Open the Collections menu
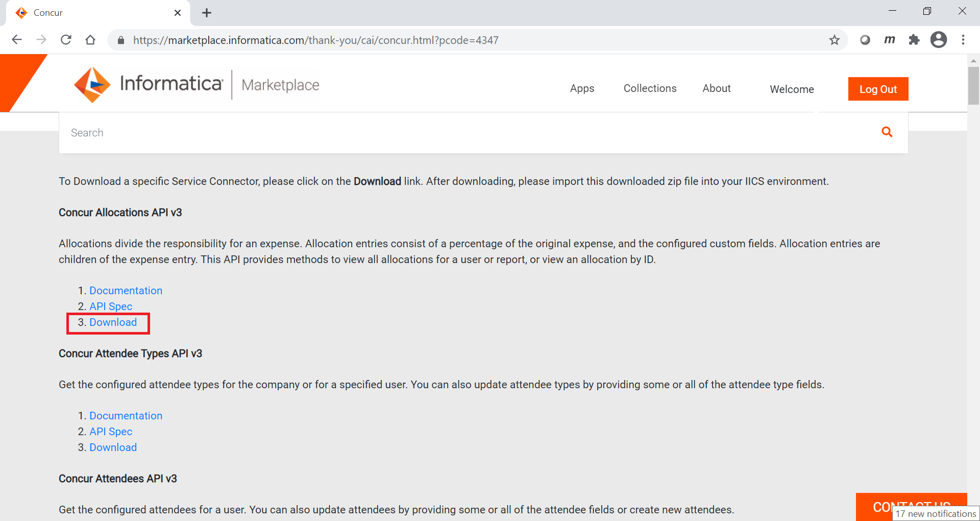Viewport: 980px width, 521px height. [650, 88]
